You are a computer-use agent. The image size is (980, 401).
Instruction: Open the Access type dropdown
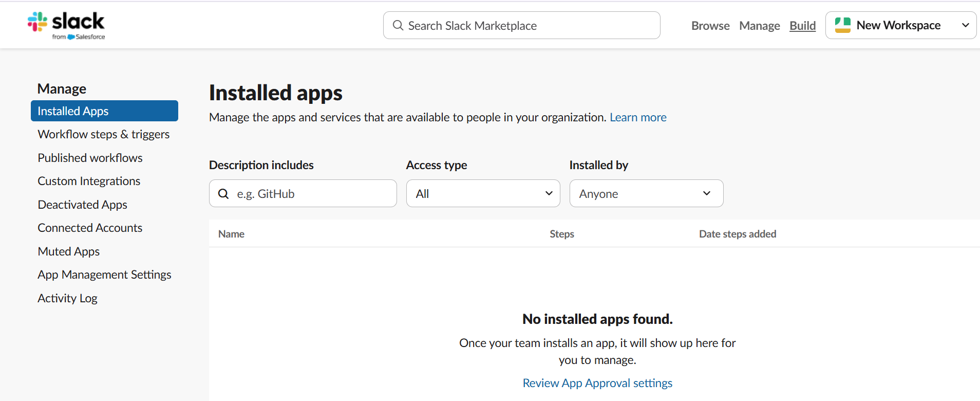coord(483,194)
